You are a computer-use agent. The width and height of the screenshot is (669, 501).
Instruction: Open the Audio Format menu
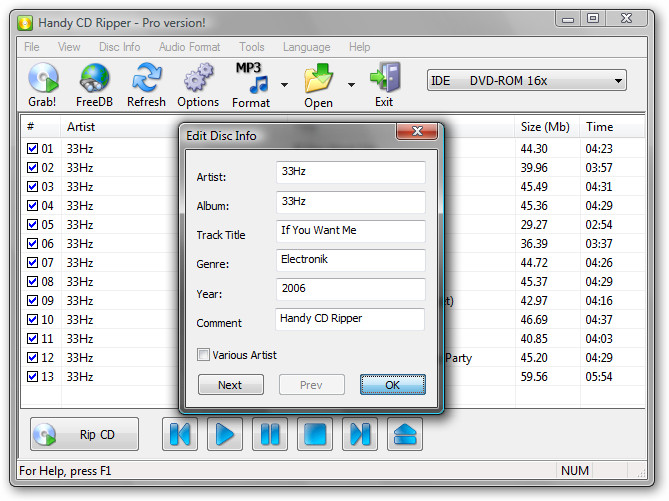(189, 47)
